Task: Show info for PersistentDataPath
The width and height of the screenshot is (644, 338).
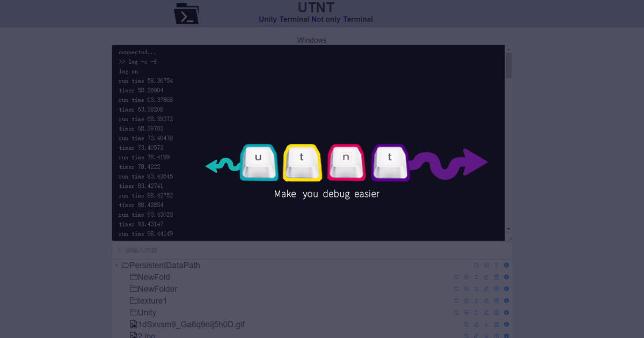Action: [x=507, y=265]
